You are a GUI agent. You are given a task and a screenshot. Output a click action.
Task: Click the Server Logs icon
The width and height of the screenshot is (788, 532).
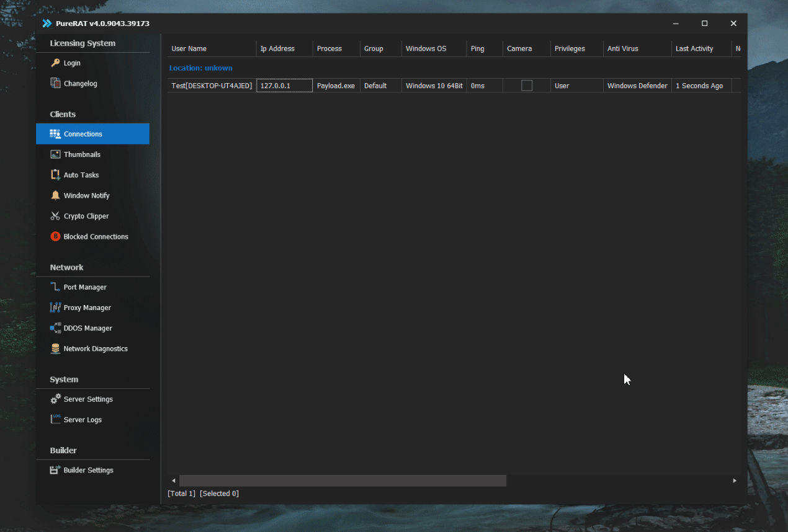coord(55,420)
